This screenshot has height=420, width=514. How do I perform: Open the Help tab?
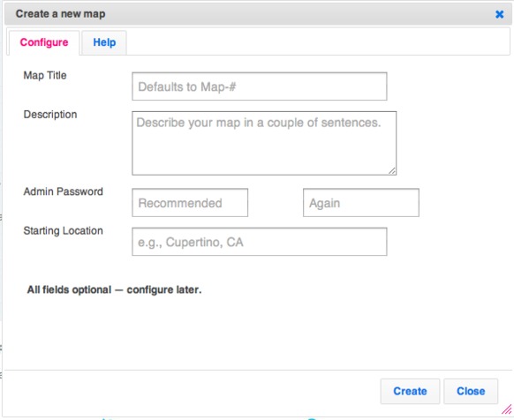pyautogui.click(x=104, y=42)
